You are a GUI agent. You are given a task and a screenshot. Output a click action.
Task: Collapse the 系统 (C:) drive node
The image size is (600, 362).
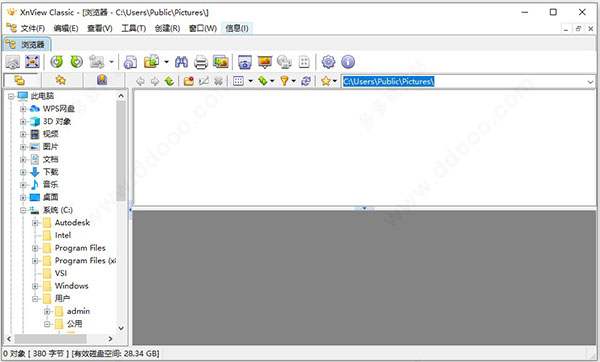[x=23, y=210]
